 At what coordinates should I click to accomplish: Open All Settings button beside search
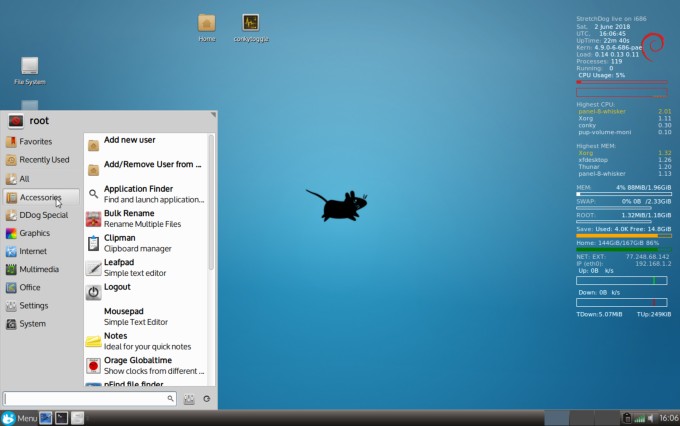click(x=189, y=399)
